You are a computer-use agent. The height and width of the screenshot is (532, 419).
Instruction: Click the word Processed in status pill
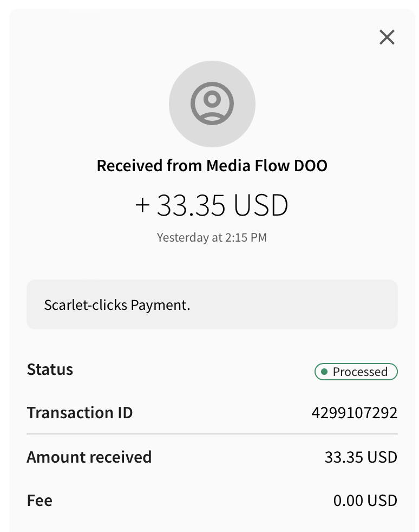coord(360,372)
